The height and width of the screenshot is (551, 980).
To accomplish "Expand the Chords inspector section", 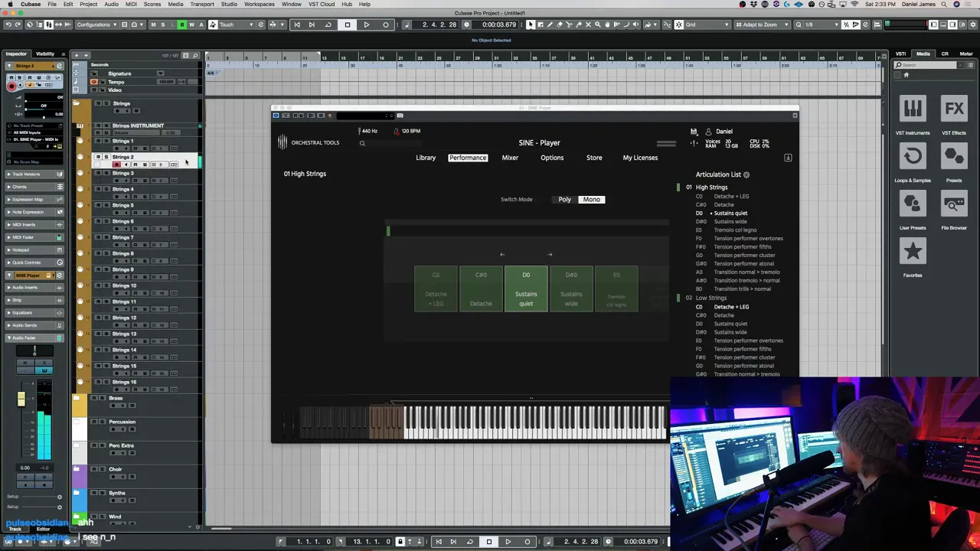I will click(34, 187).
